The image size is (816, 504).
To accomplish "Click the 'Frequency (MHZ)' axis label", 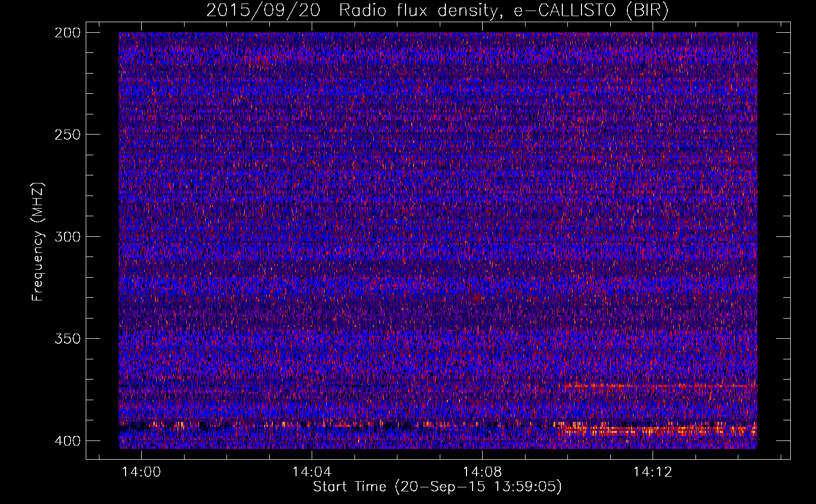I will (38, 242).
